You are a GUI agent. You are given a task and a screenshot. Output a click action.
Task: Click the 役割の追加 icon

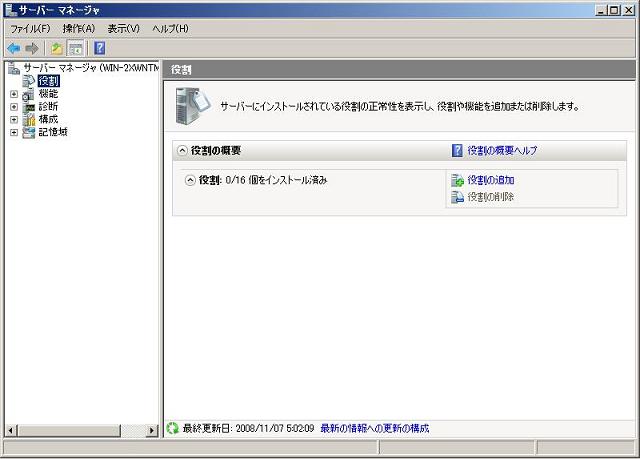click(x=458, y=180)
